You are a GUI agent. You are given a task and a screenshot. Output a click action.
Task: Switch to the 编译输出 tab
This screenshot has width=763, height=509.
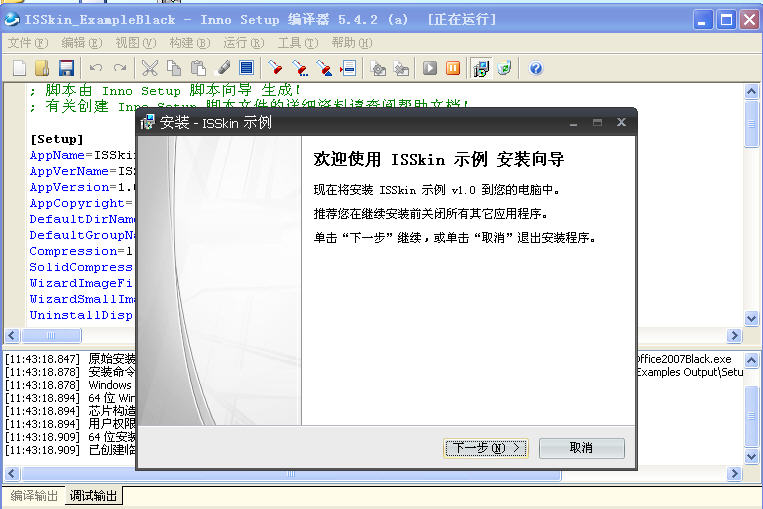pyautogui.click(x=34, y=496)
